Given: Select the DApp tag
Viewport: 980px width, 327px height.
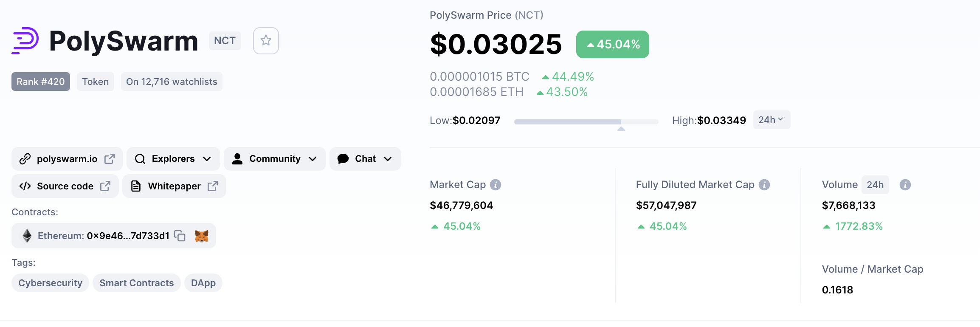Looking at the screenshot, I should pos(203,283).
